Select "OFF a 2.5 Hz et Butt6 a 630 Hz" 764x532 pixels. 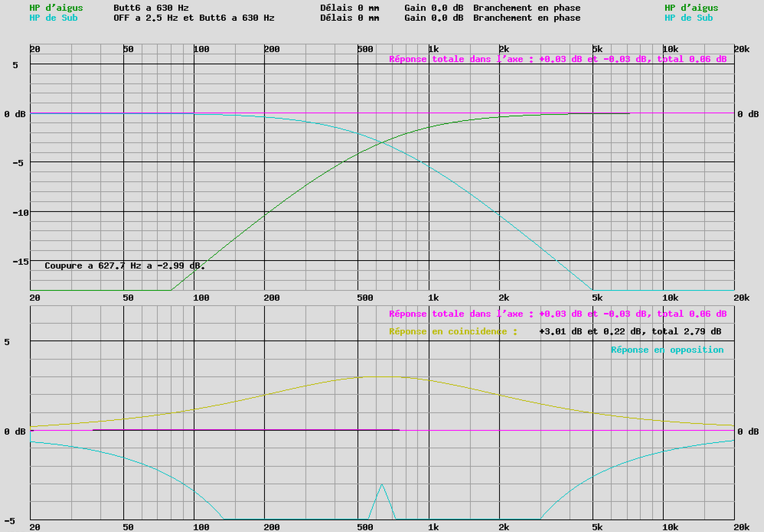pyautogui.click(x=194, y=18)
